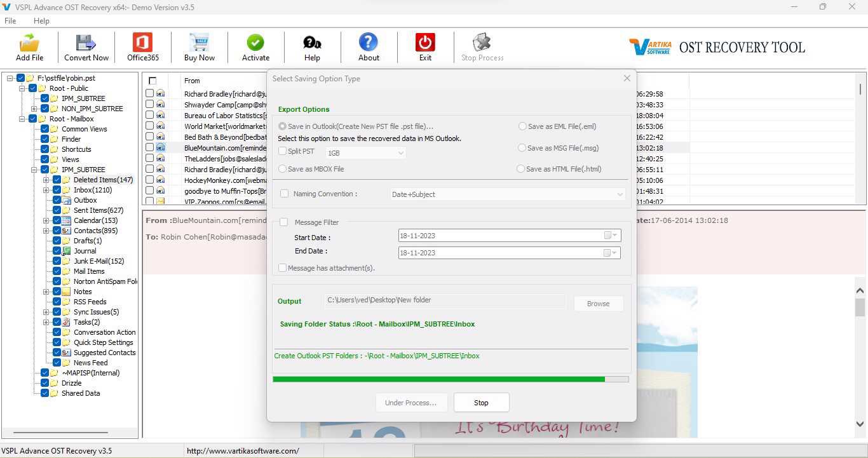Click the Vartika Software logo
This screenshot has height=458, width=868.
649,47
